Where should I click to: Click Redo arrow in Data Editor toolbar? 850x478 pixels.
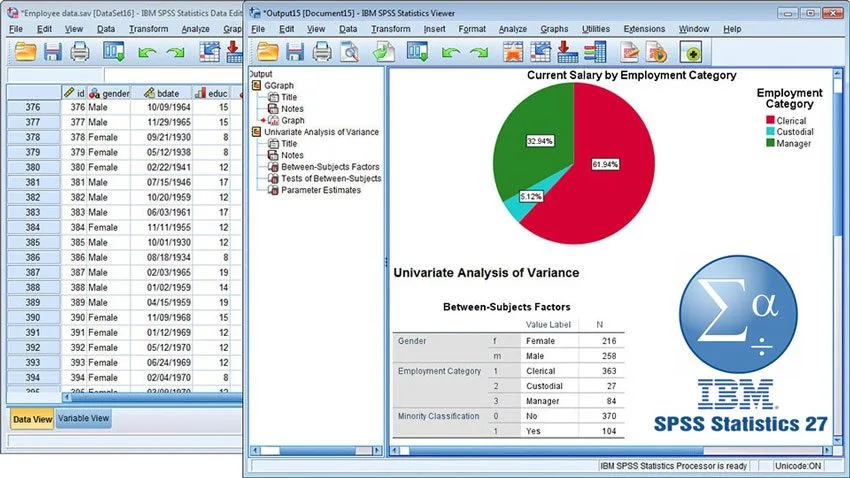(175, 53)
